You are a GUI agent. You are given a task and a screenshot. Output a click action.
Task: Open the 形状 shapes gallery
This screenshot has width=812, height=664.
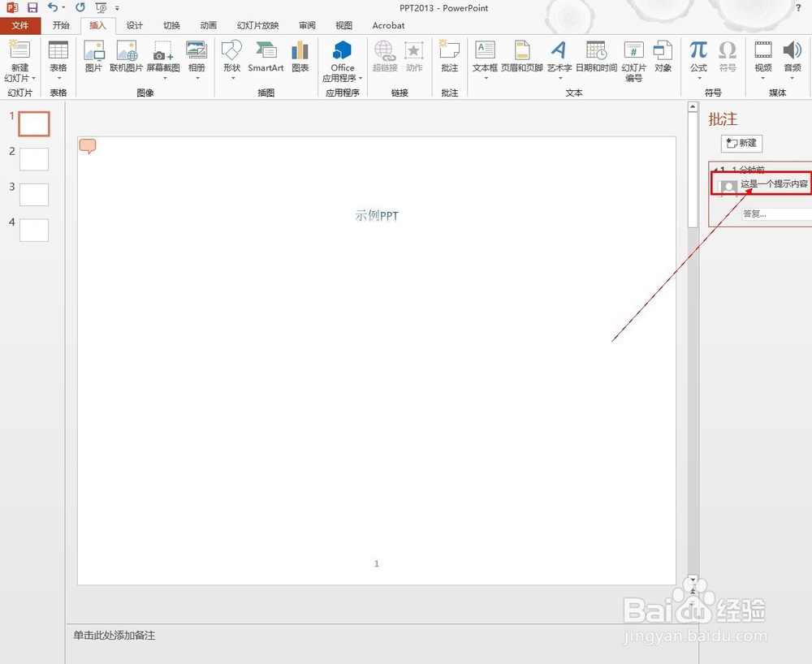pos(231,50)
